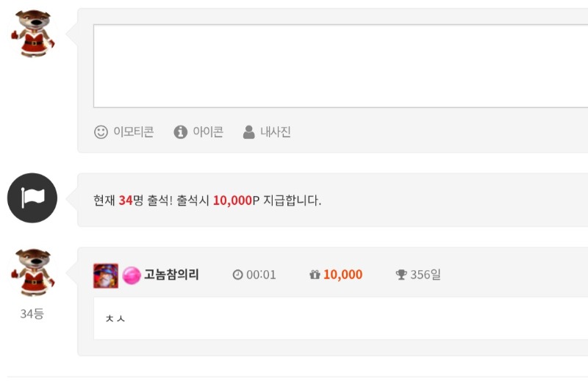The width and height of the screenshot is (588, 392).
Task: Click the 356일 streak text
Action: [x=426, y=275]
